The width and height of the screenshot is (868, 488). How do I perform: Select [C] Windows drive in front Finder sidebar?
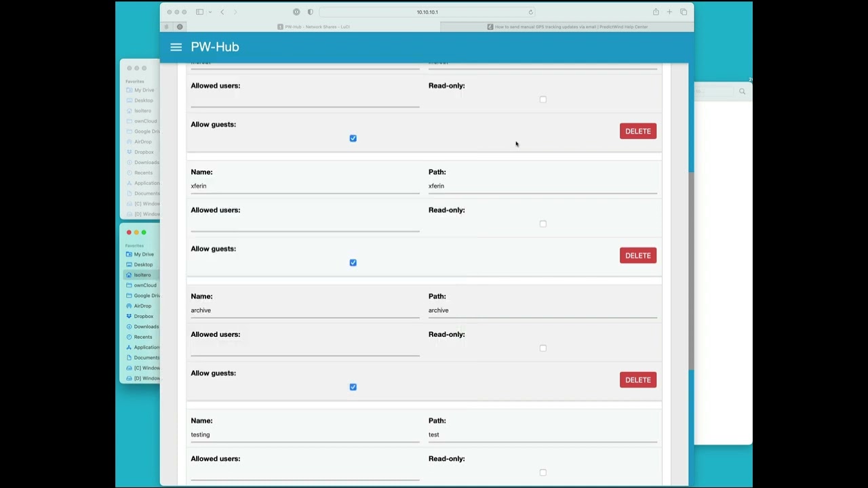coord(142,368)
